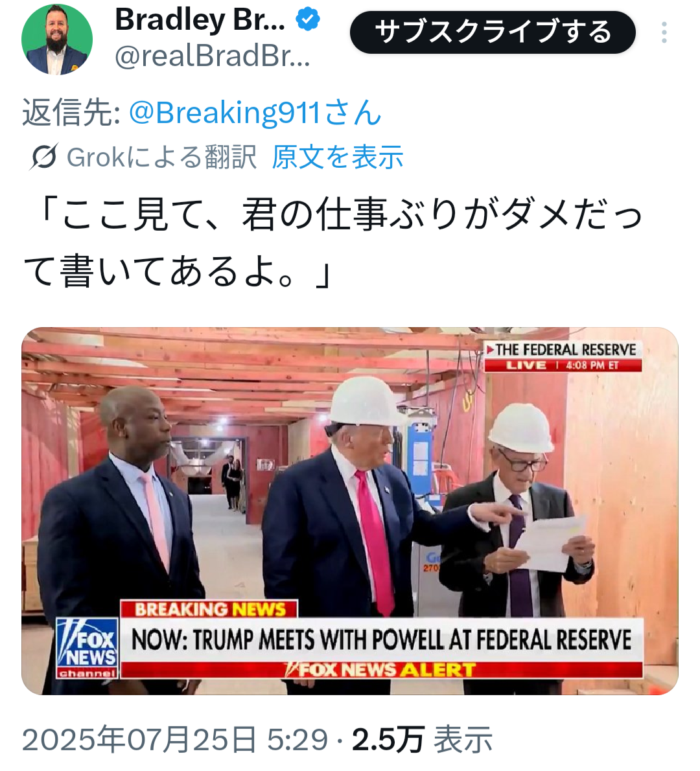Click the FOX NEWS ALERT ticker strip
Image resolution: width=700 pixels, height=771 pixels.
pyautogui.click(x=381, y=670)
